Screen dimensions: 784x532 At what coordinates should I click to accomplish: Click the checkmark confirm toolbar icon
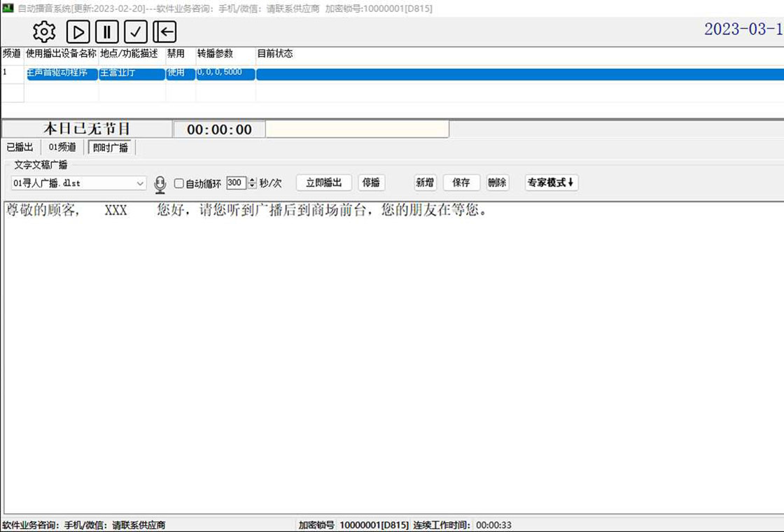(136, 32)
